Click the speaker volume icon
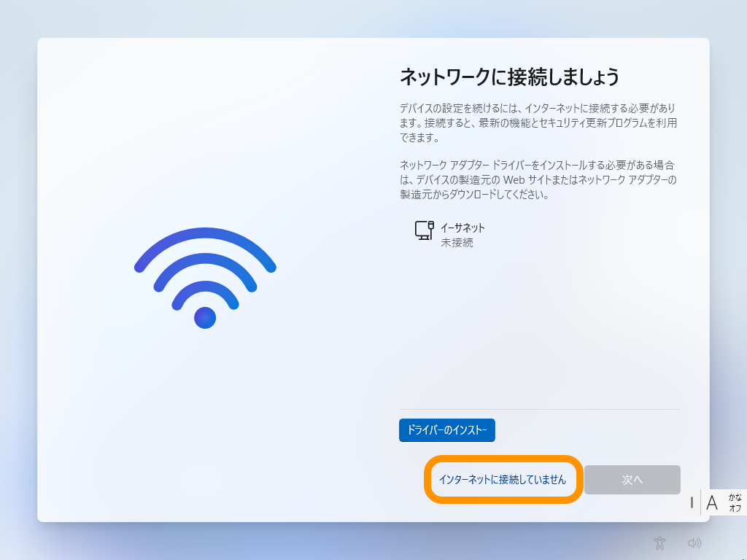 point(694,542)
